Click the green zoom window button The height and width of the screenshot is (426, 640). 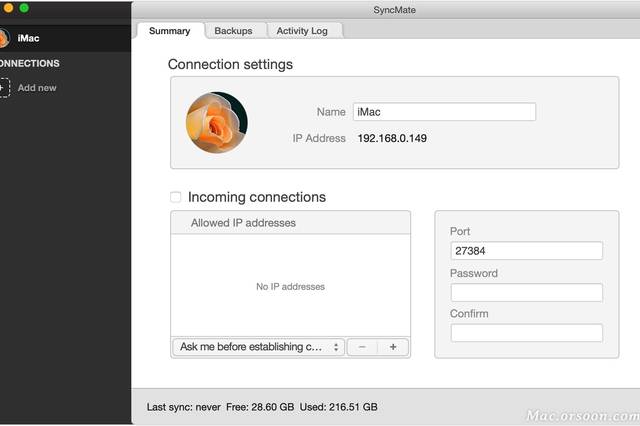point(24,8)
